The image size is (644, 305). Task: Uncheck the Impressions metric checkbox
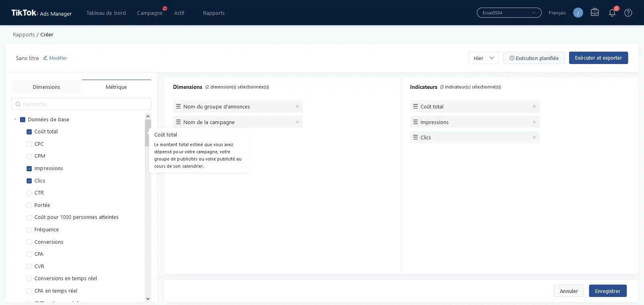(29, 169)
